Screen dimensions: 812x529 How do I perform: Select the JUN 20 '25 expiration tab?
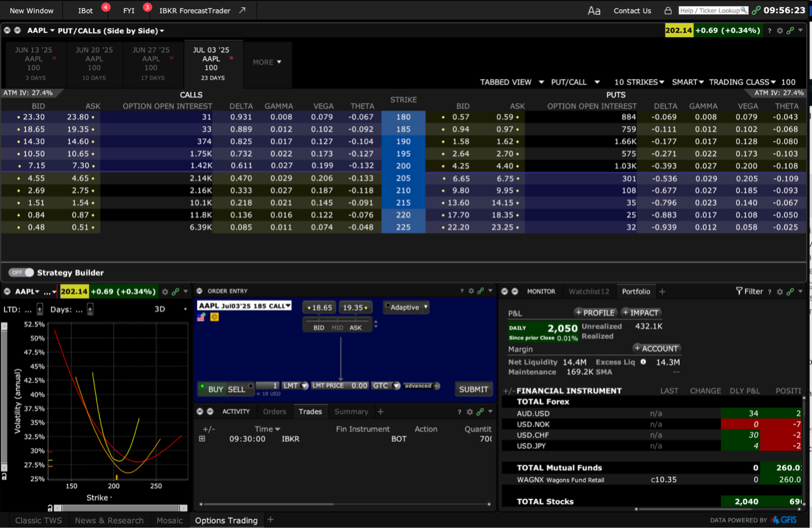(x=94, y=63)
